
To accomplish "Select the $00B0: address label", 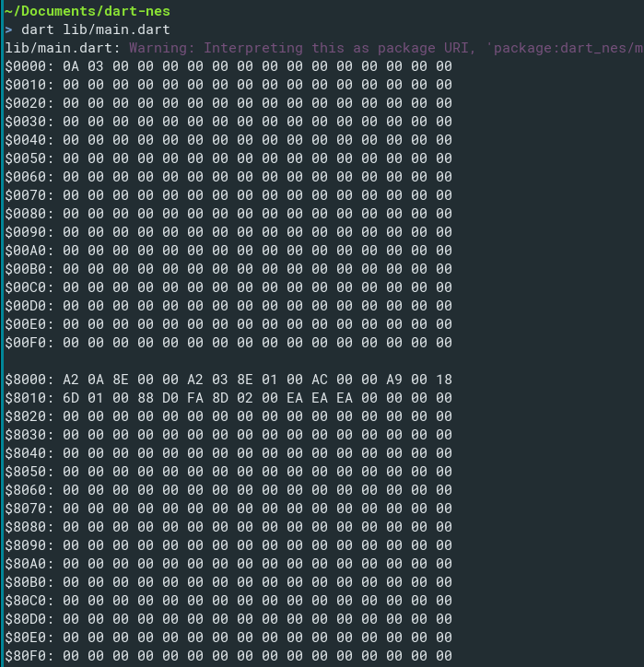I will [29, 269].
